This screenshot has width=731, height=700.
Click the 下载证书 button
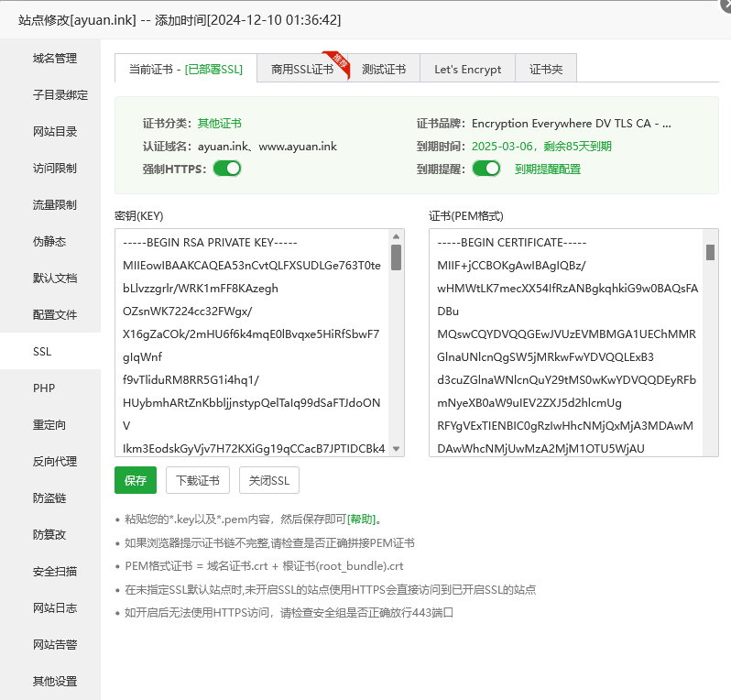(x=198, y=480)
